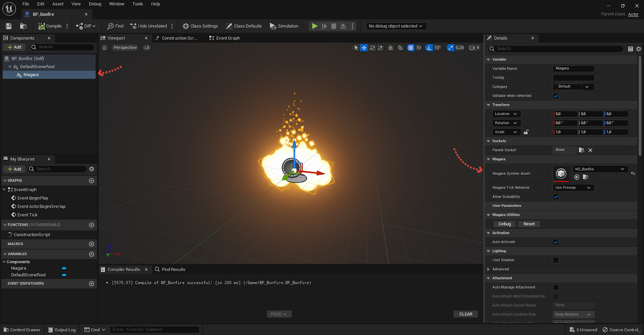Open the NS_Bonfire system asset dropdown
This screenshot has height=335, width=644.
click(599, 169)
